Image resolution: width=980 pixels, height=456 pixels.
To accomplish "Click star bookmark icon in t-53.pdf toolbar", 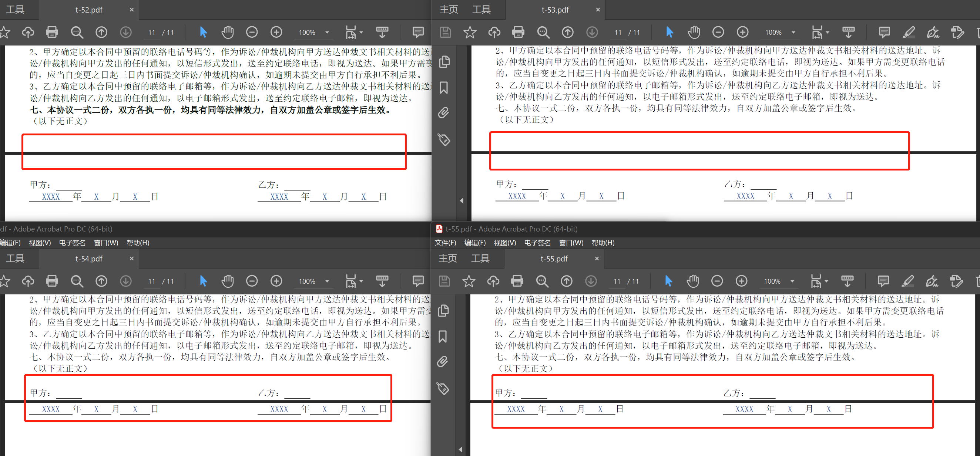I will 470,32.
